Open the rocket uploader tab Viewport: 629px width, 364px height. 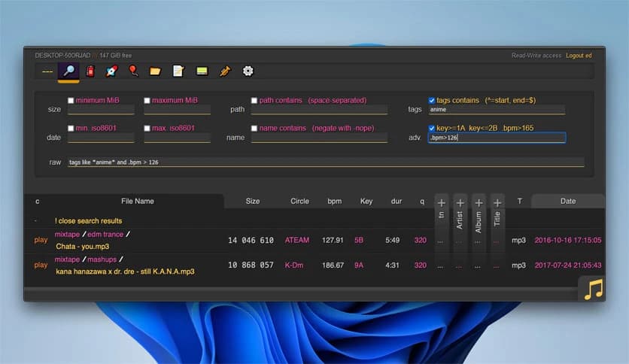pos(112,71)
